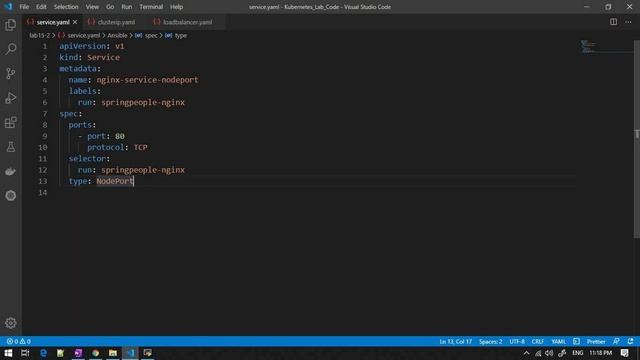640x360 pixels.
Task: Open the Explorer view in activity bar
Action: pyautogui.click(x=11, y=25)
